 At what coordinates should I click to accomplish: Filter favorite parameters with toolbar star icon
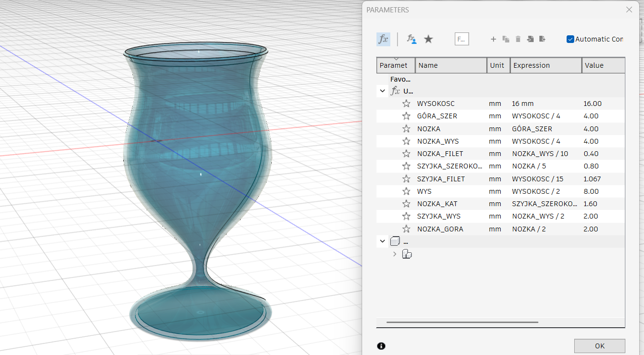(x=429, y=39)
